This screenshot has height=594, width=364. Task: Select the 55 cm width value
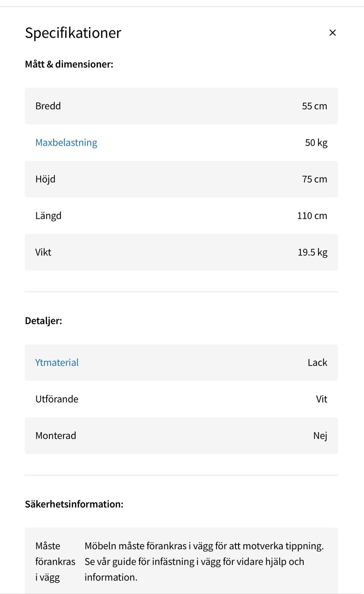tap(314, 106)
